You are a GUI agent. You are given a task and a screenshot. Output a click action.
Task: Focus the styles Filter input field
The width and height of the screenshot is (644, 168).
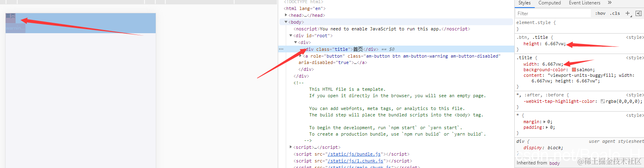click(x=553, y=13)
